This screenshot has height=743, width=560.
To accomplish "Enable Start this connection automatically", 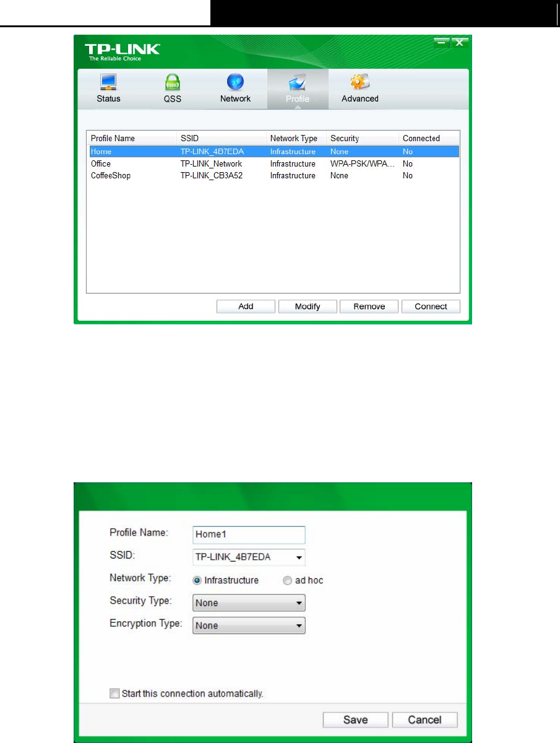I will 114,694.
